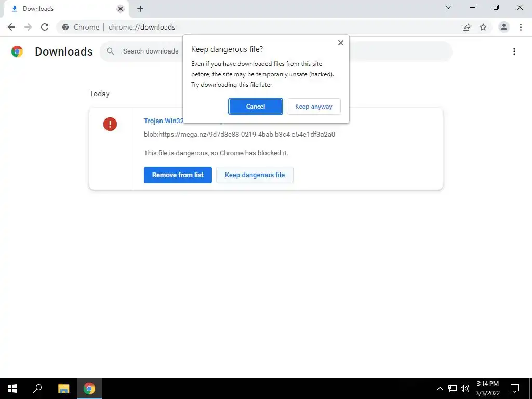Open a new tab with plus button
Viewport: 532px width, 399px height.
click(140, 9)
